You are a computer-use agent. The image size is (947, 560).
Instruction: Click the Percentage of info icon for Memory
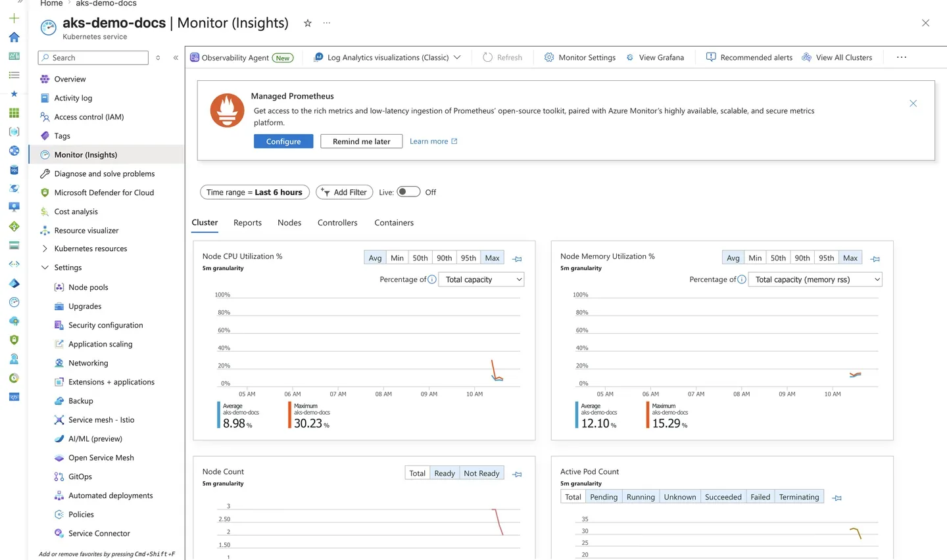click(x=742, y=279)
